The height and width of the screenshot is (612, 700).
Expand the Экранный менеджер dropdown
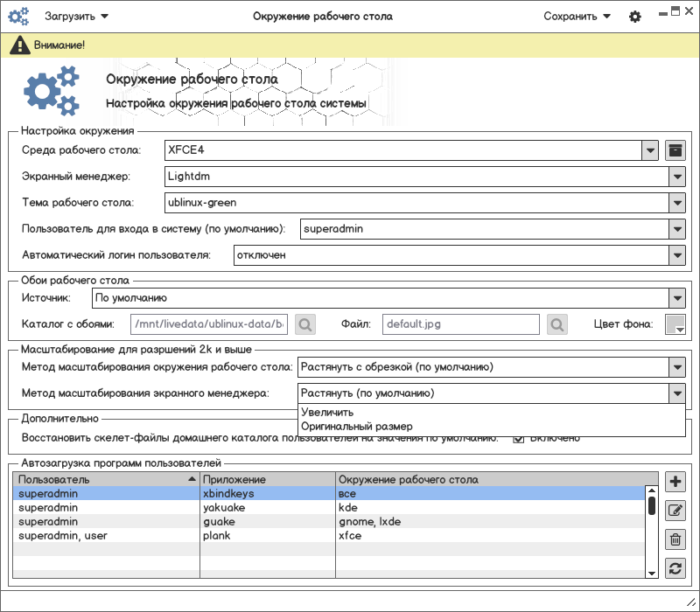[x=676, y=177]
